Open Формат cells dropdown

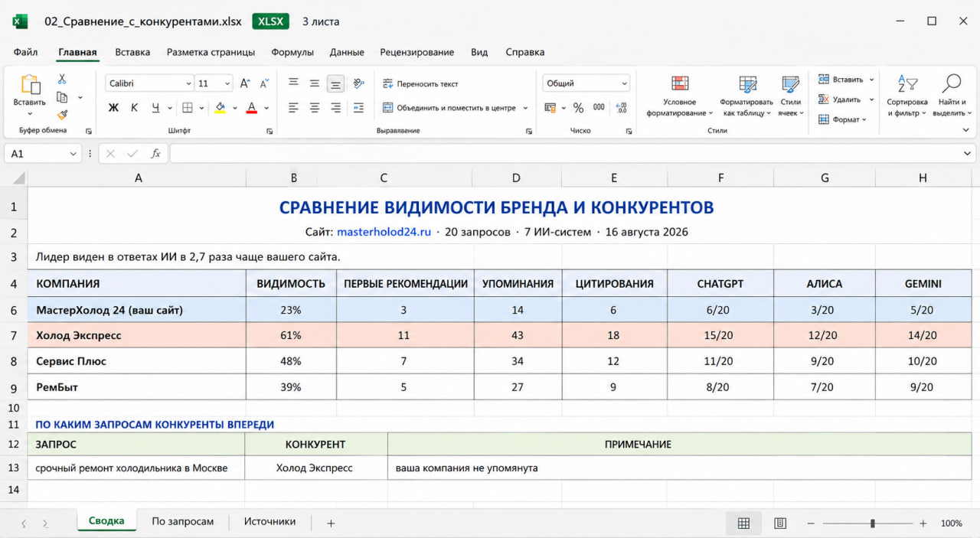pos(842,119)
